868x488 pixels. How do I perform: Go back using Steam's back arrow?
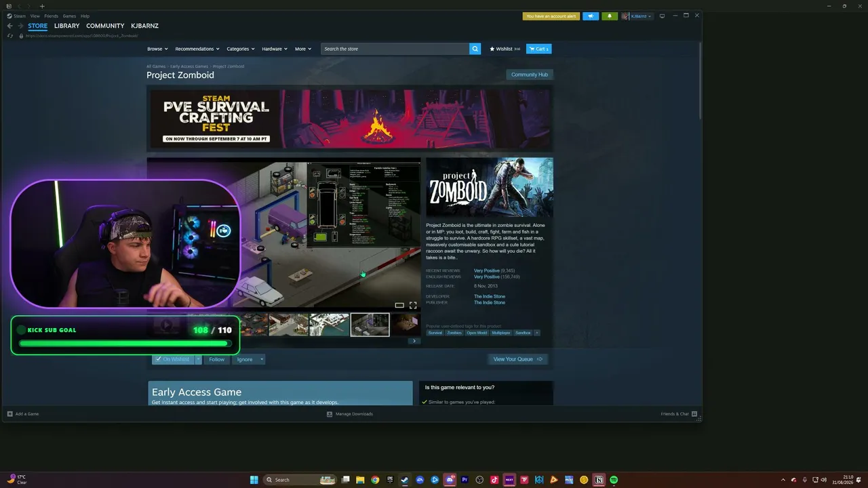(9, 26)
